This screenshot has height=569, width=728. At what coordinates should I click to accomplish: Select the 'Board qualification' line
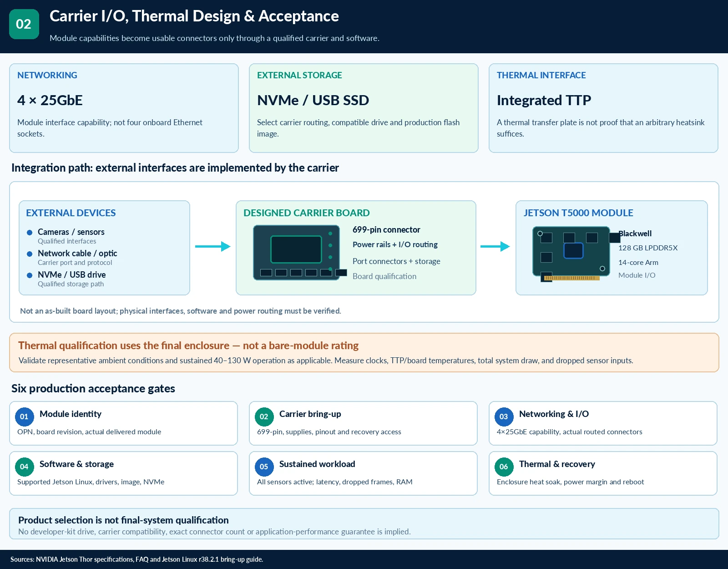pyautogui.click(x=384, y=276)
